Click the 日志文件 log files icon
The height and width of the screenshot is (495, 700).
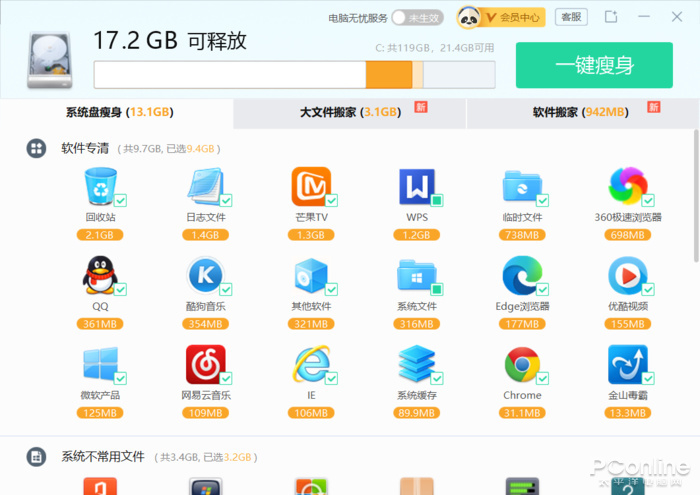205,186
